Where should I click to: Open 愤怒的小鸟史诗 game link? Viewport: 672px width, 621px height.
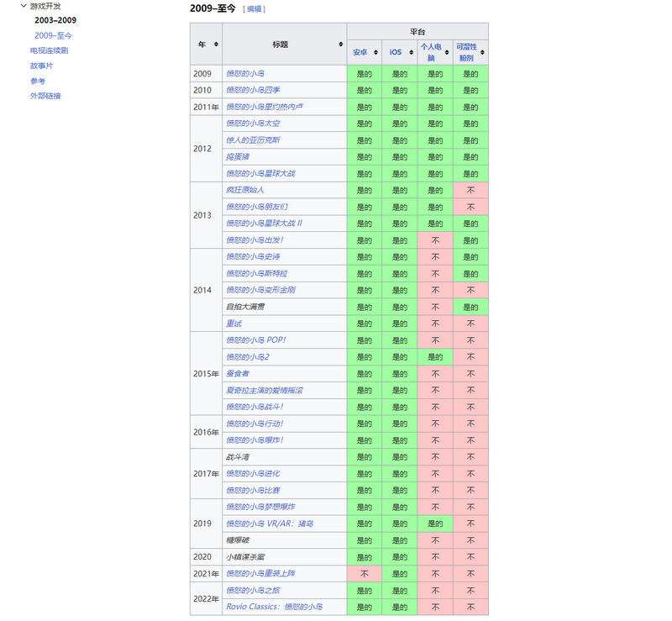click(x=253, y=257)
